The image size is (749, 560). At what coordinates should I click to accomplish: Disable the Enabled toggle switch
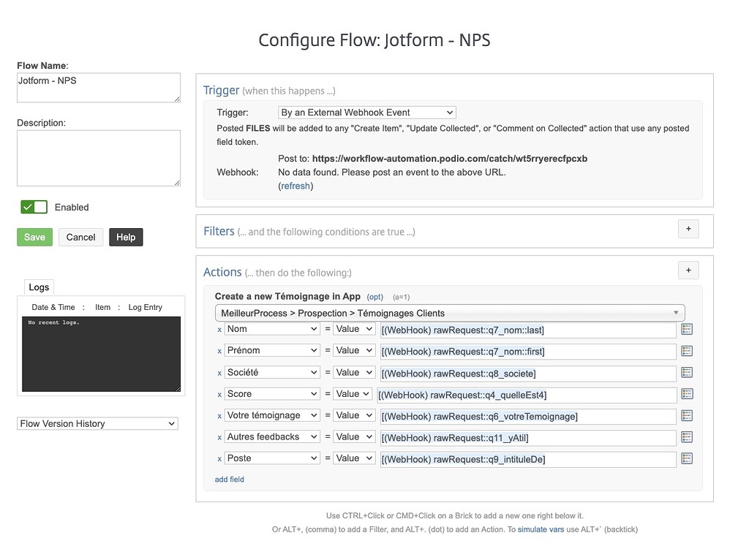point(34,207)
